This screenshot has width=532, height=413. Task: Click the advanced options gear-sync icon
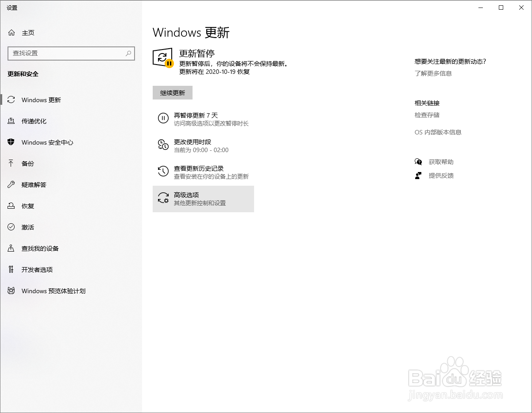coord(163,198)
